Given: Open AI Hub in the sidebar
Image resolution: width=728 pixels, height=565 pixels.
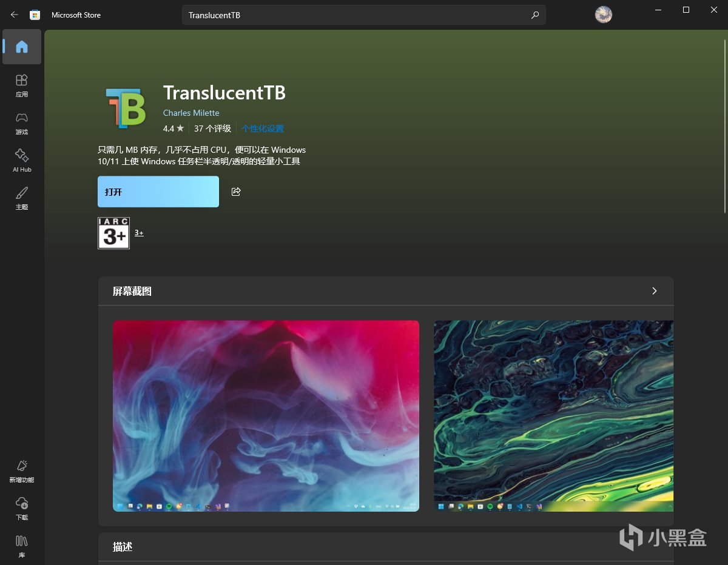Looking at the screenshot, I should (22, 161).
